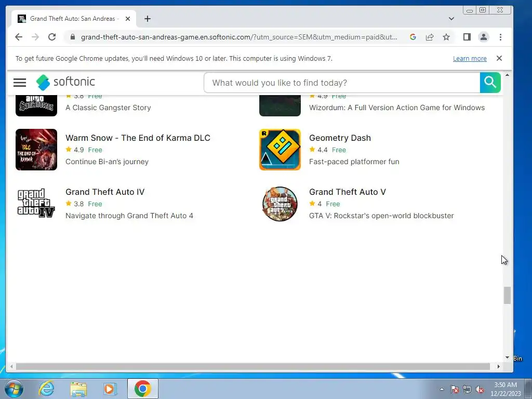The width and height of the screenshot is (532, 399).
Task: Open the Geometry Dash title link
Action: (x=340, y=138)
